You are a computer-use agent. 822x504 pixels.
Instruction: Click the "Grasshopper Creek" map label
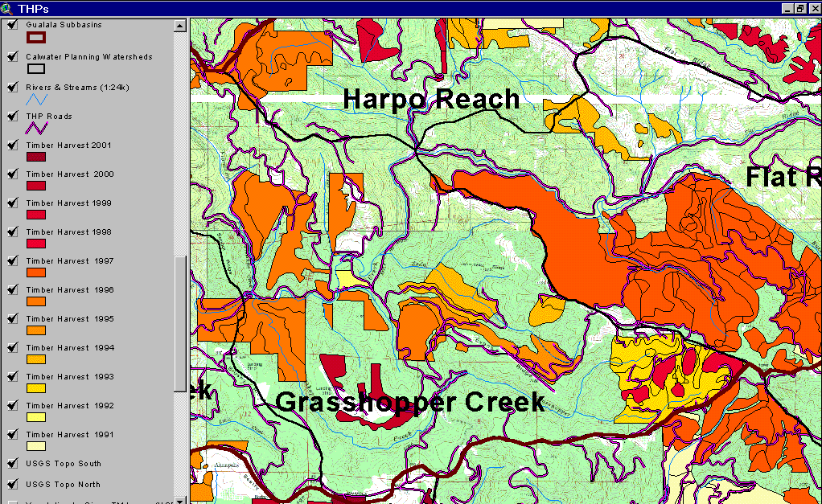pos(410,403)
